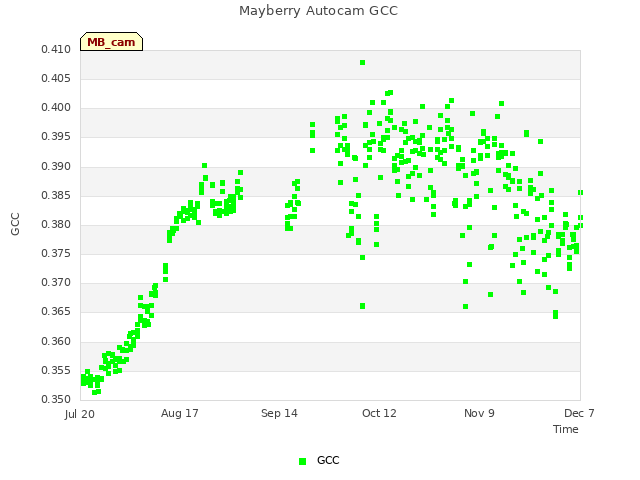Viewport: 640px width, 480px height.
Task: Click the y-axis value 0.360
Action: click(56, 341)
